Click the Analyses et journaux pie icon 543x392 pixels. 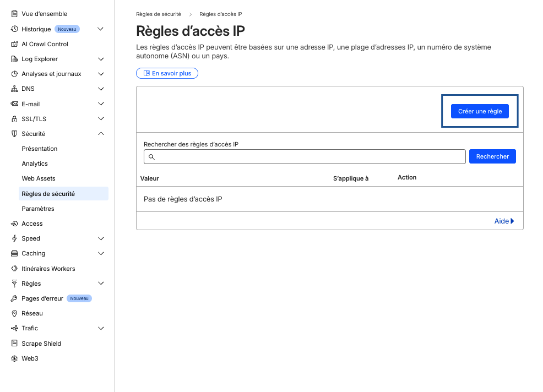14,74
